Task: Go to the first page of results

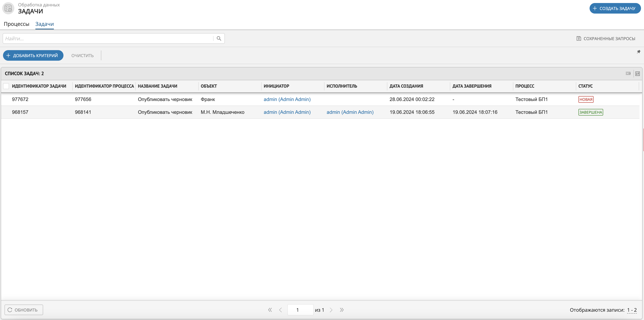Action: pyautogui.click(x=270, y=310)
